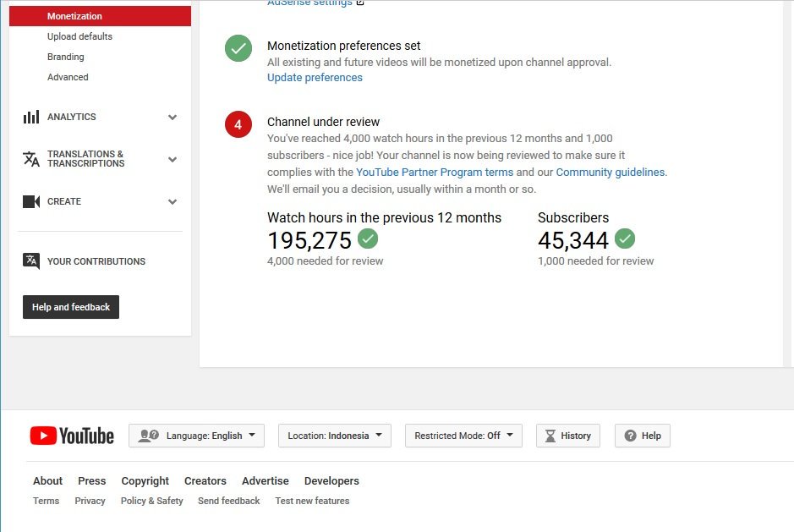This screenshot has height=532, width=794.
Task: Open YouTube Partner Program terms link
Action: (435, 173)
